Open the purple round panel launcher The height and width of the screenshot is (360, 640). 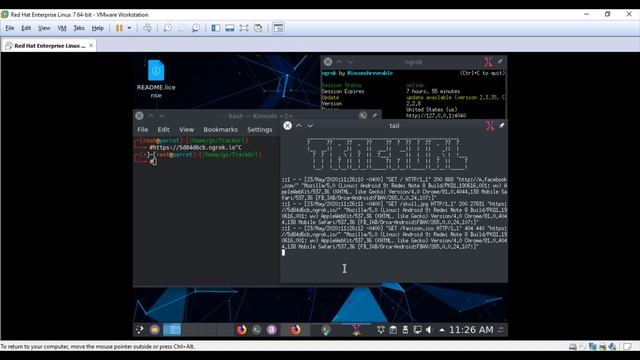(272, 329)
